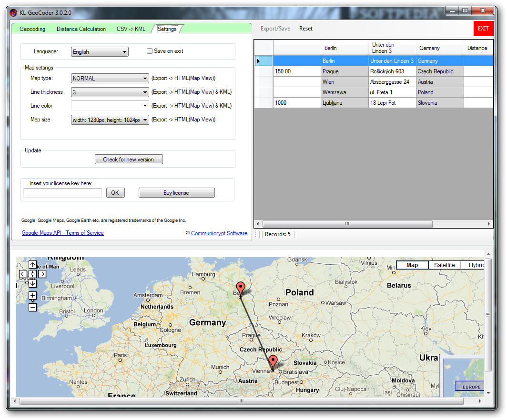Click the red EXIT button
The height and width of the screenshot is (420, 507).
[x=483, y=29]
